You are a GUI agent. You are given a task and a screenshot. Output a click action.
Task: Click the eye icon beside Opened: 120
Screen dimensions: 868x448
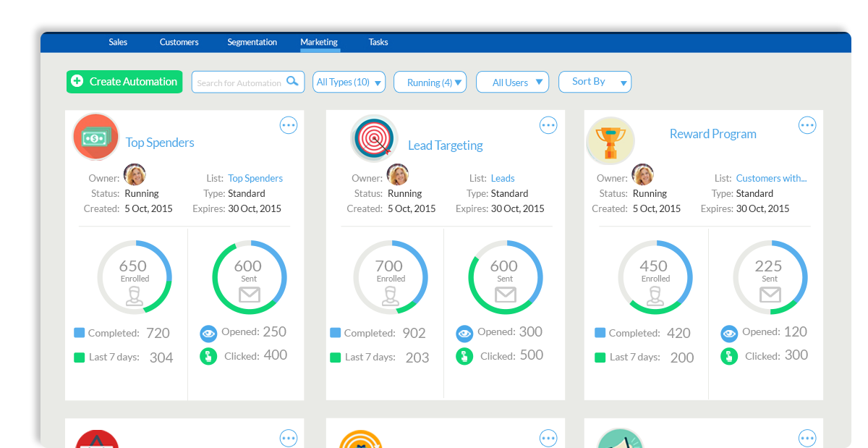[x=729, y=333]
